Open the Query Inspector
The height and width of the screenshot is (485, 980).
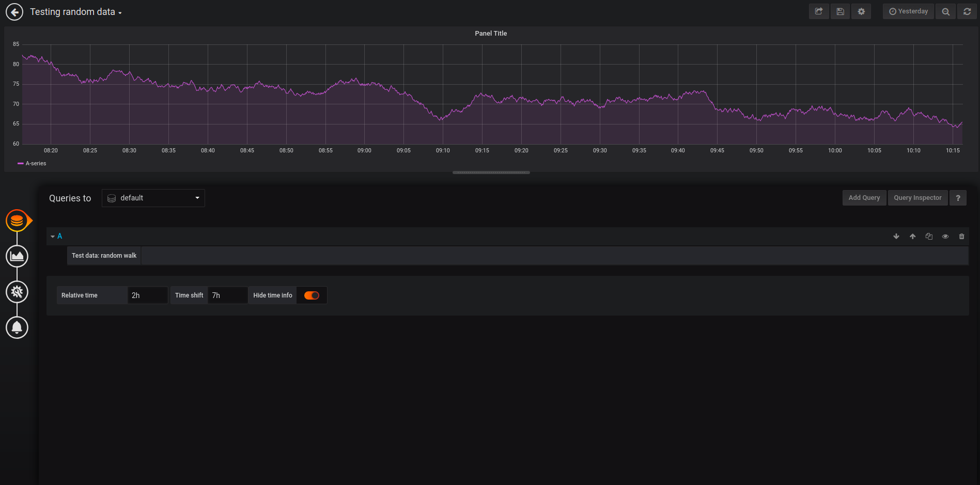[917, 198]
